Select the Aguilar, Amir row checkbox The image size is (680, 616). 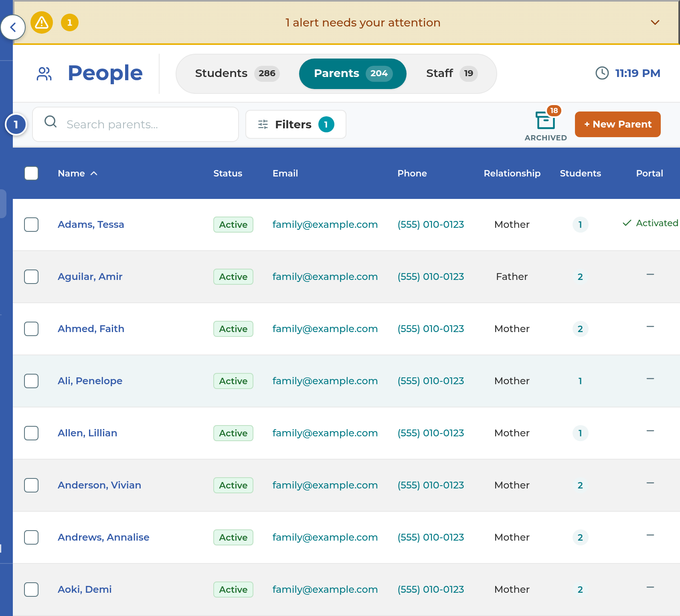(31, 277)
